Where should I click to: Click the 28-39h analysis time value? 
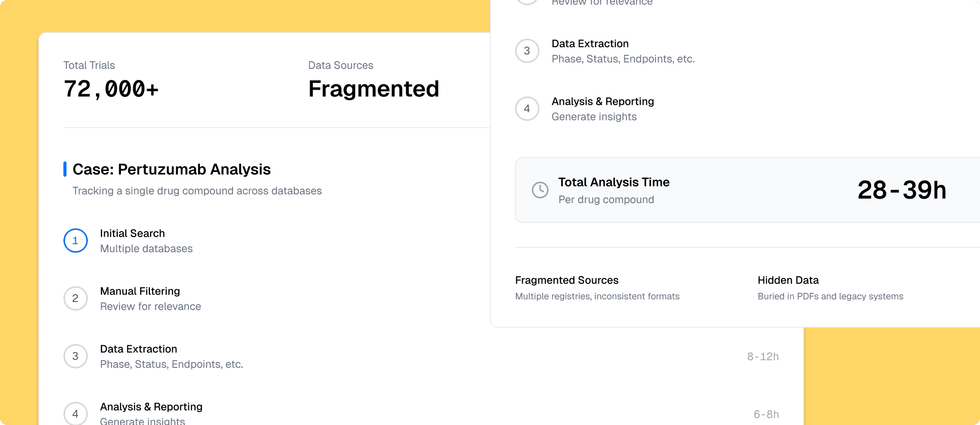902,189
